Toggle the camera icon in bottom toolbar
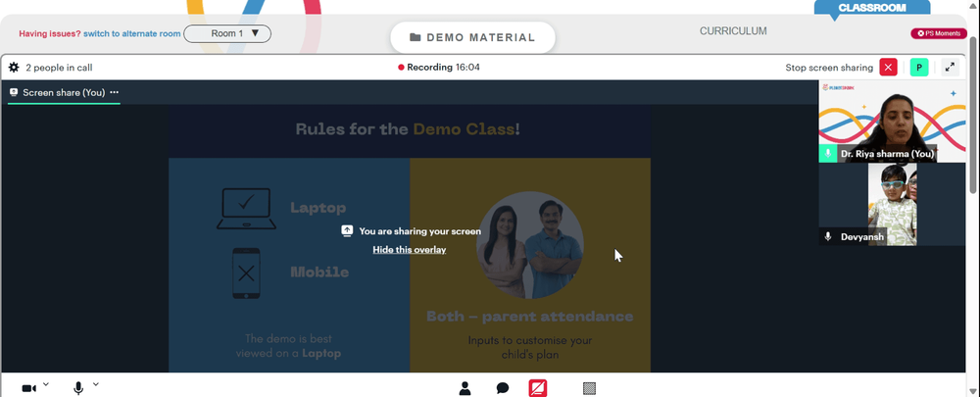Viewport: 980px width, 397px height. [x=28, y=388]
